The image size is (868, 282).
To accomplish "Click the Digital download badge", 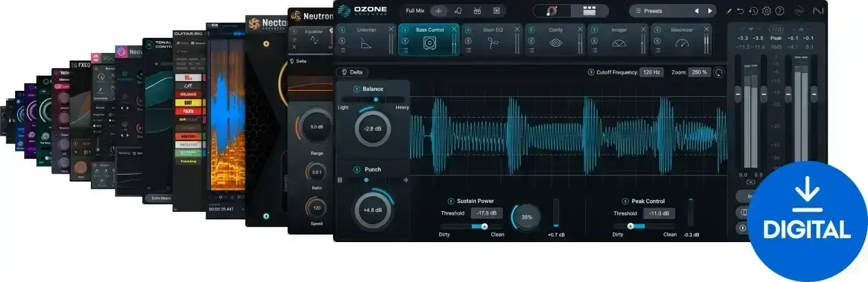I will 807,221.
